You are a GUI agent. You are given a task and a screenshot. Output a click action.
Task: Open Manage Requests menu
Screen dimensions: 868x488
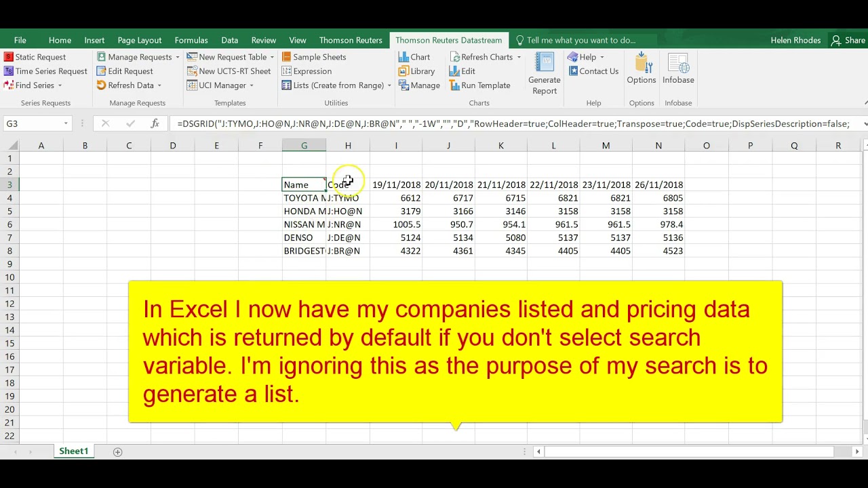tap(139, 57)
